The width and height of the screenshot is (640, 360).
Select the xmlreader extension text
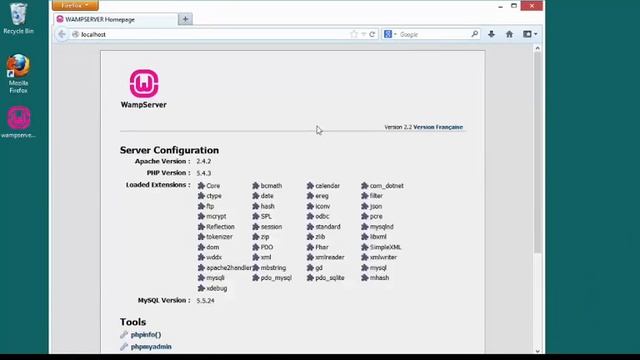330,258
